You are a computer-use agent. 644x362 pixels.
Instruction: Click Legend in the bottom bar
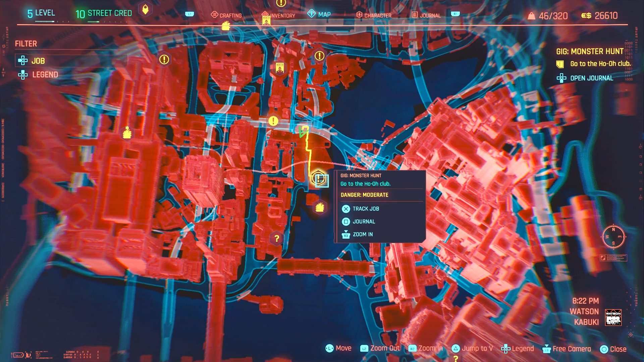pos(518,349)
